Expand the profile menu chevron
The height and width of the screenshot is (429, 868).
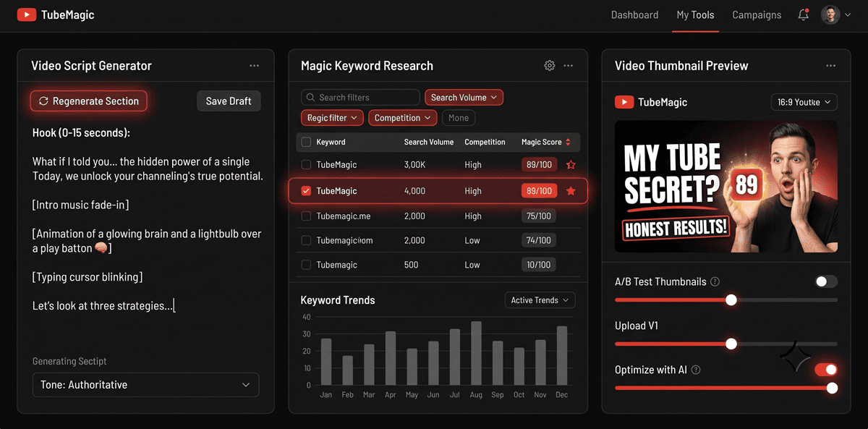(848, 14)
